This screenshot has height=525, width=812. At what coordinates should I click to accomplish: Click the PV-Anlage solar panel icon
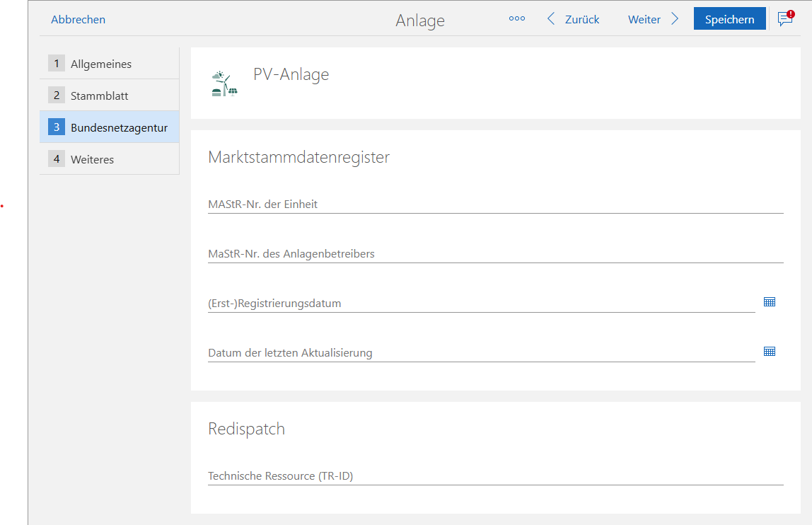pyautogui.click(x=224, y=81)
